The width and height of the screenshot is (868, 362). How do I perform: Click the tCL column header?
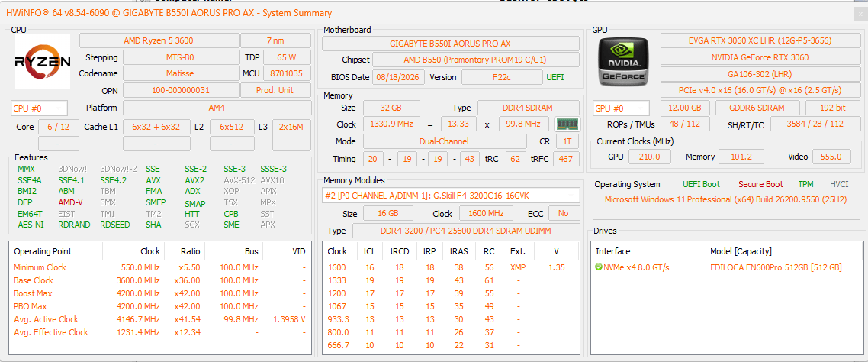(x=369, y=251)
